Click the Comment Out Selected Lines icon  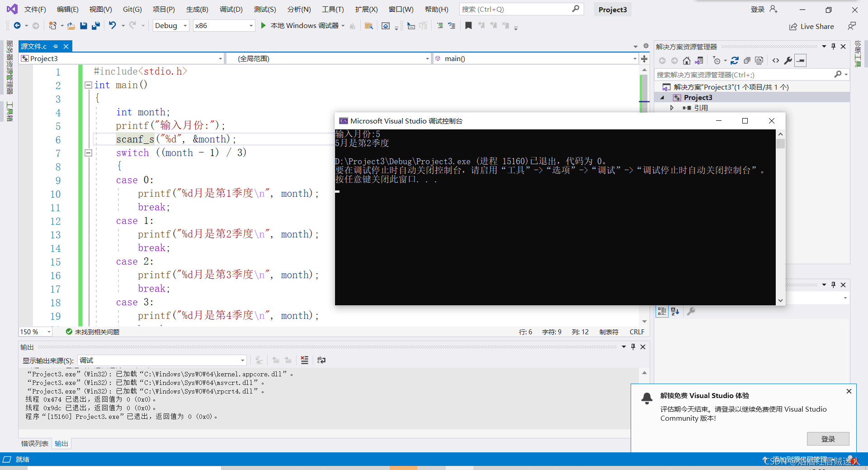click(x=440, y=26)
